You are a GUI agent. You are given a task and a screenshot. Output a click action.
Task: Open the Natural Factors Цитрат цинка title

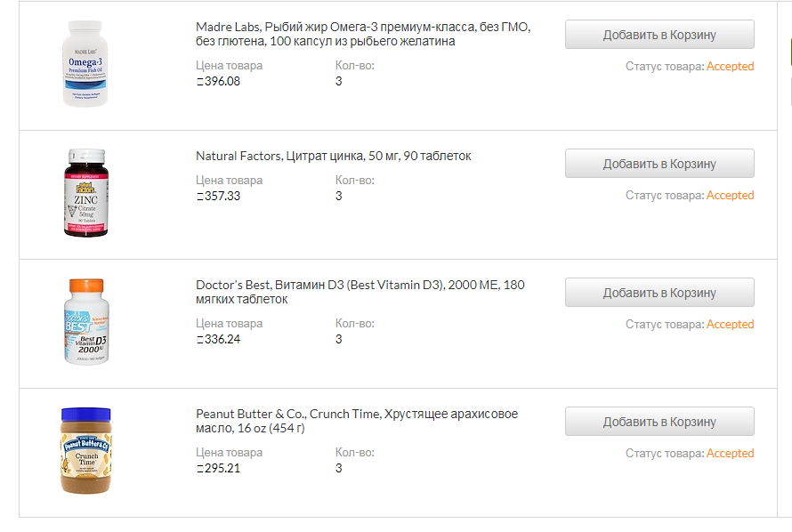click(x=334, y=156)
